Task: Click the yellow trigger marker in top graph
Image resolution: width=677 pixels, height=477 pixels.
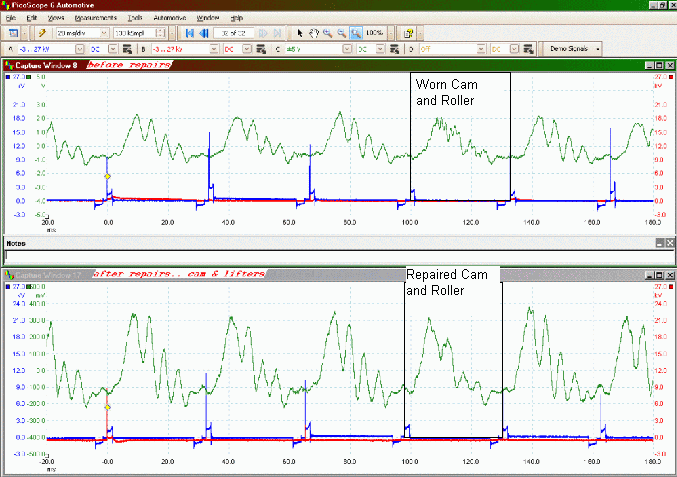Action: point(108,176)
